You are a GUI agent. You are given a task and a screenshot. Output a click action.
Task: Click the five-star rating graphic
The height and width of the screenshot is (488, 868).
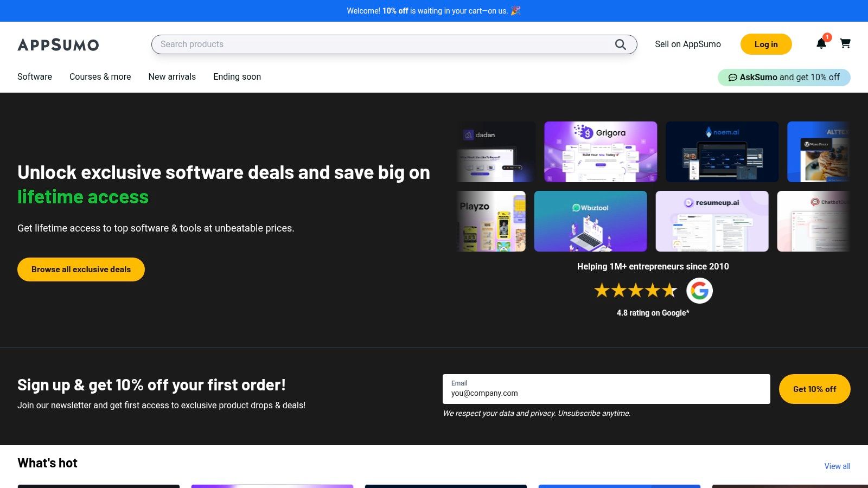coord(636,291)
